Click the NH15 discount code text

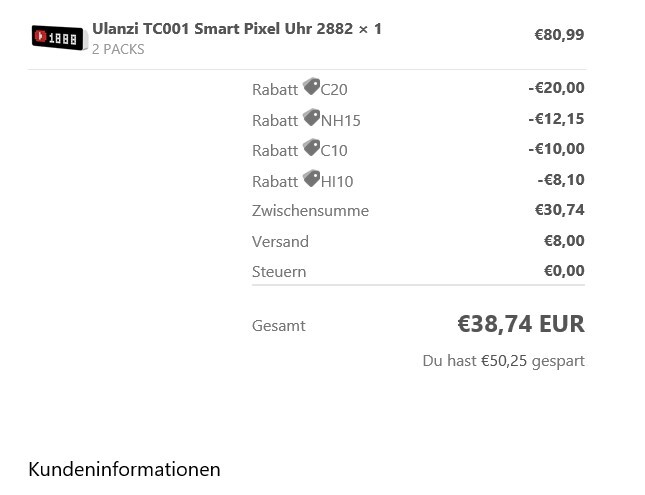pos(340,120)
